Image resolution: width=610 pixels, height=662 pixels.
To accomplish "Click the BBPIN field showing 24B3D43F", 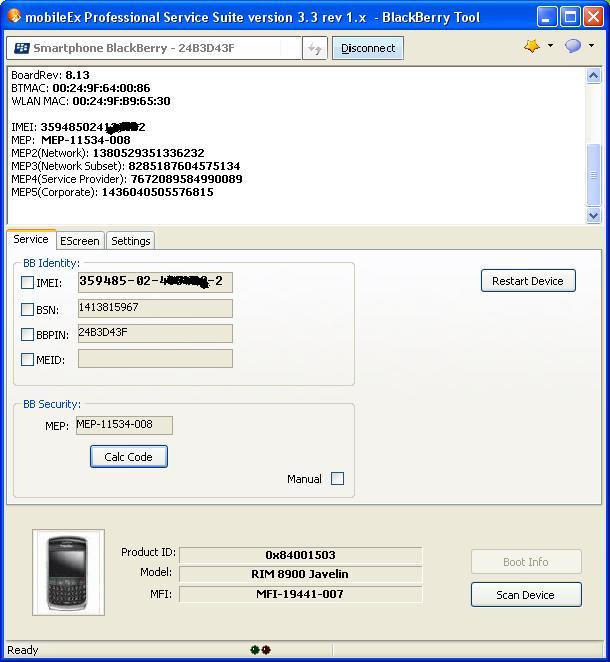I will (155, 334).
